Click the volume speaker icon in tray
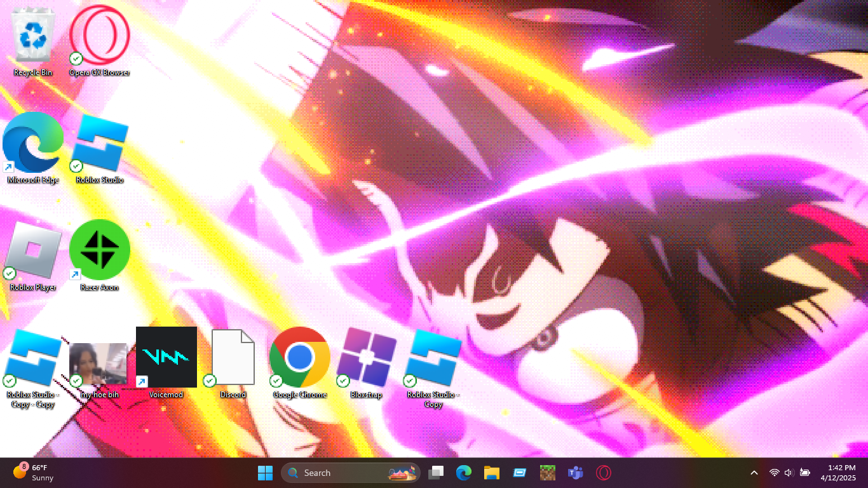The image size is (868, 488). [790, 473]
